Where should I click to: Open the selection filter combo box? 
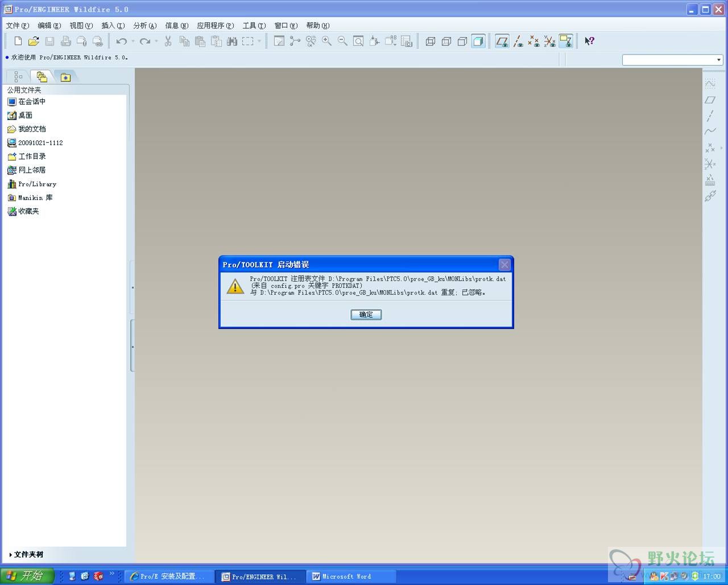(672, 60)
